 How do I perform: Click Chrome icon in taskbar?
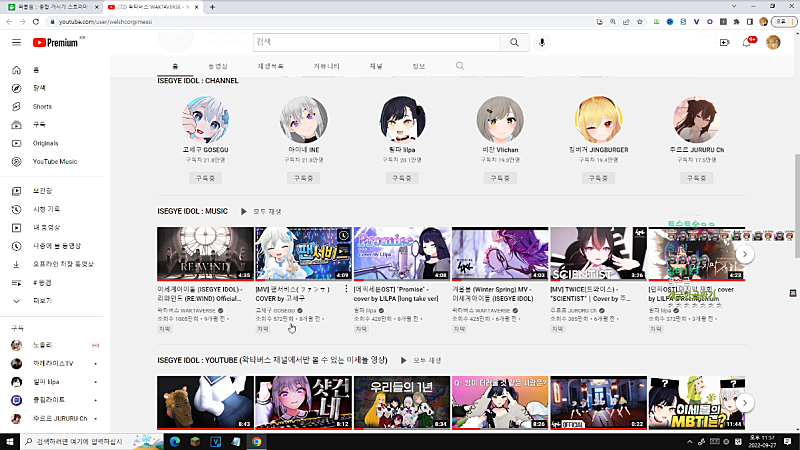tap(257, 442)
